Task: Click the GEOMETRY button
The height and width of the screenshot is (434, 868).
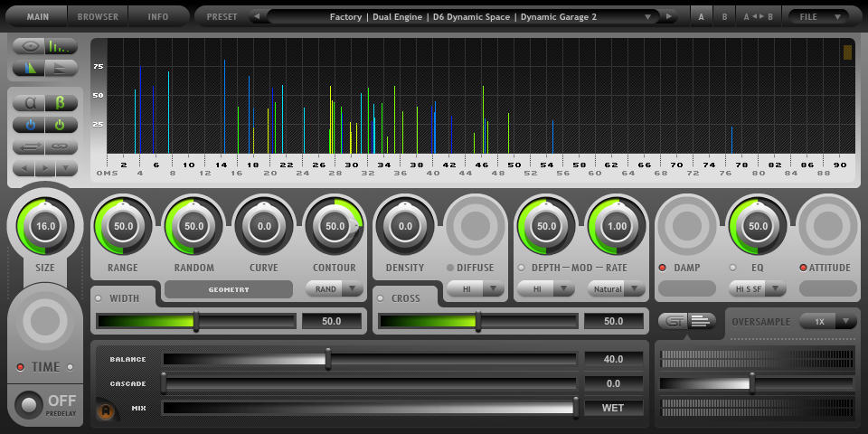Action: click(x=229, y=289)
